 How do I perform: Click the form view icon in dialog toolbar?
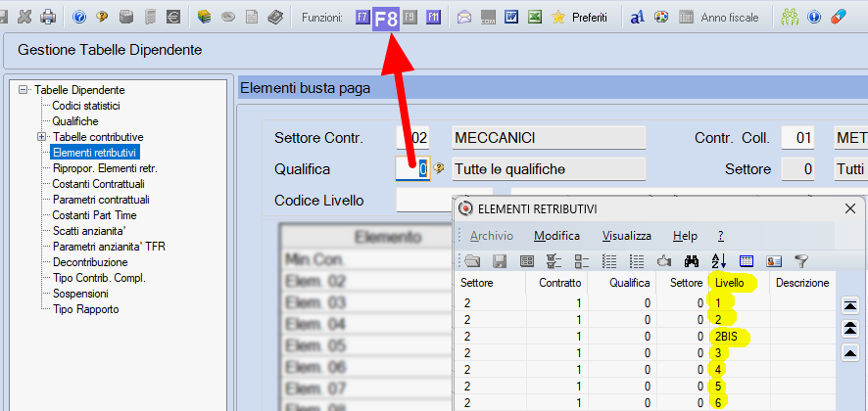527,260
